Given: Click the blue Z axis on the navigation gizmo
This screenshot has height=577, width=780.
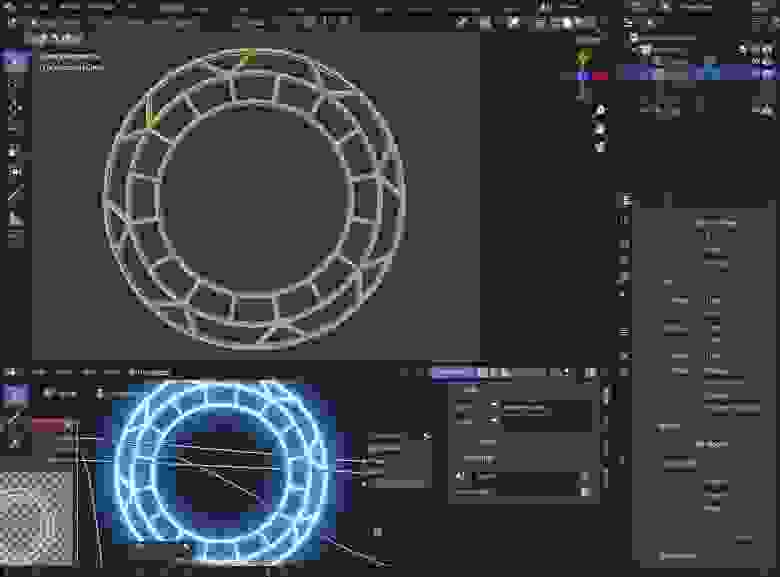Looking at the screenshot, I should coord(584,76).
